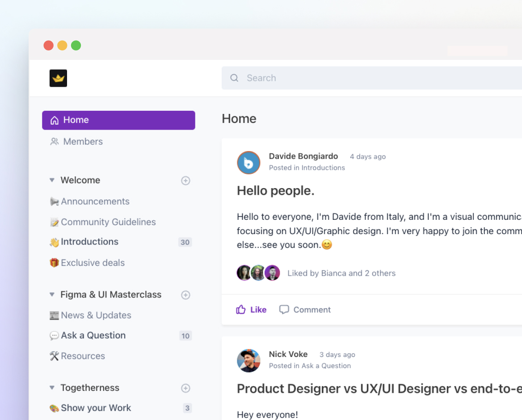Click the red close window button
This screenshot has width=522, height=420.
tap(49, 45)
